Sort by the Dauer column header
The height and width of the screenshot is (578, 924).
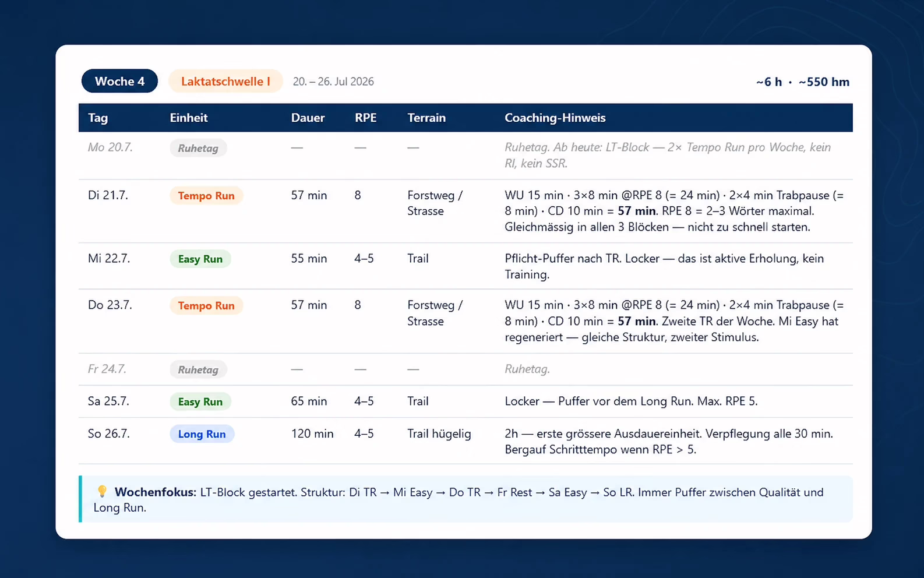[x=308, y=118]
